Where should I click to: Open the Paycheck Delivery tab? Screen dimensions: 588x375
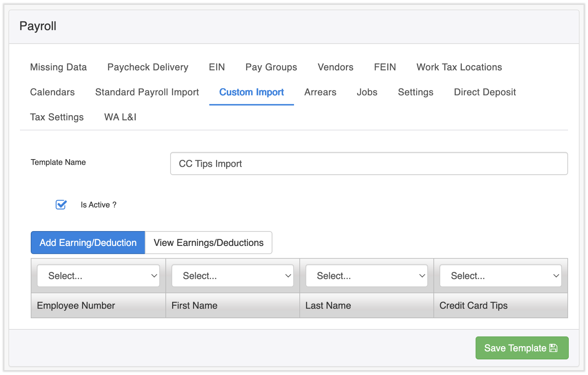click(147, 67)
